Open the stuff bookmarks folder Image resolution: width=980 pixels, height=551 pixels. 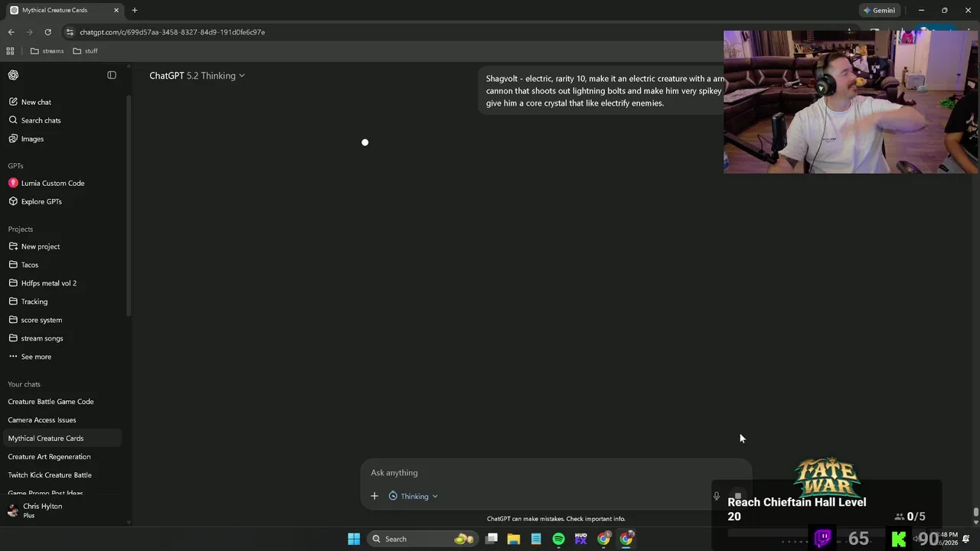point(85,51)
